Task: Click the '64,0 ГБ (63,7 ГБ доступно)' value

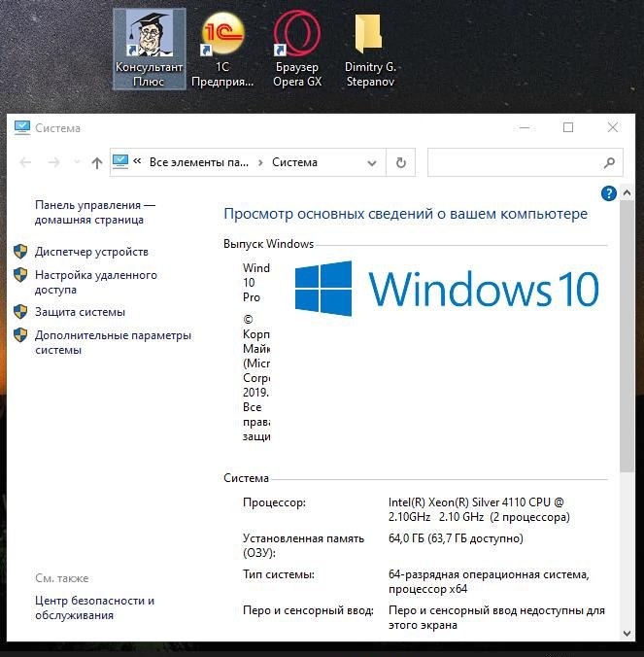Action: coord(456,538)
